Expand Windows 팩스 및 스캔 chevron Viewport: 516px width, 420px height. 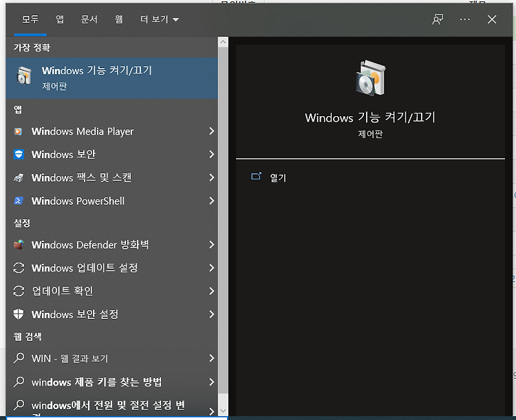212,177
